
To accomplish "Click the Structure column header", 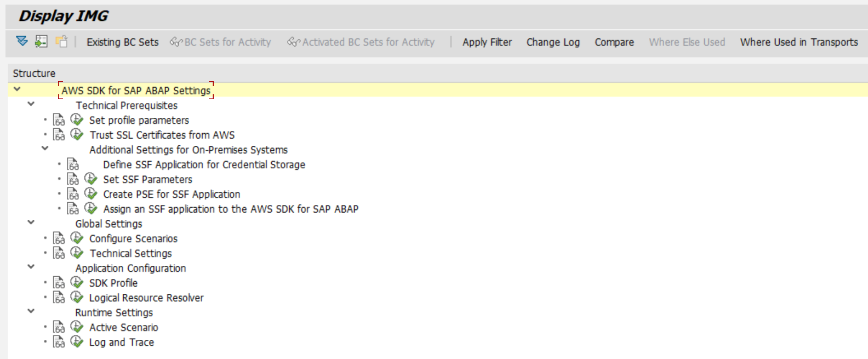I will pos(34,73).
